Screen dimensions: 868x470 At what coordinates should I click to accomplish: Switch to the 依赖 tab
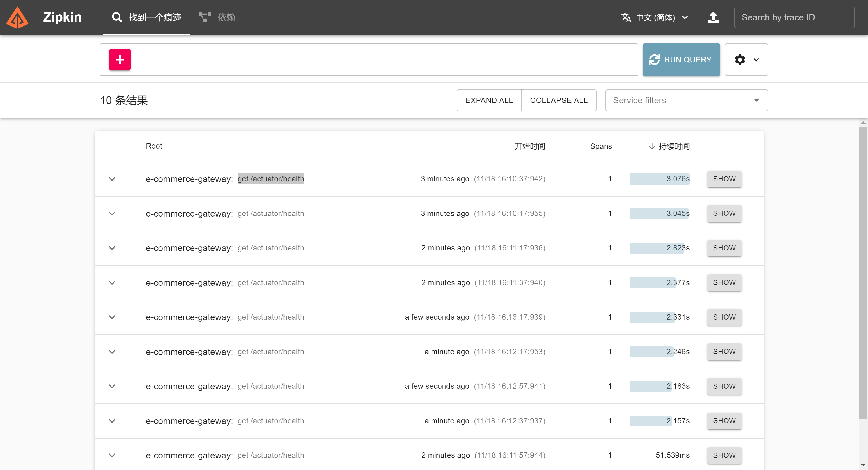[226, 17]
